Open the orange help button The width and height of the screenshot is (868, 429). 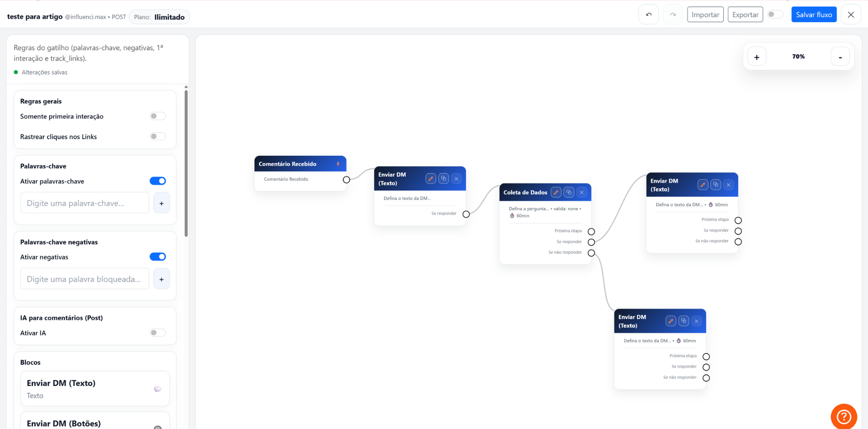point(844,416)
